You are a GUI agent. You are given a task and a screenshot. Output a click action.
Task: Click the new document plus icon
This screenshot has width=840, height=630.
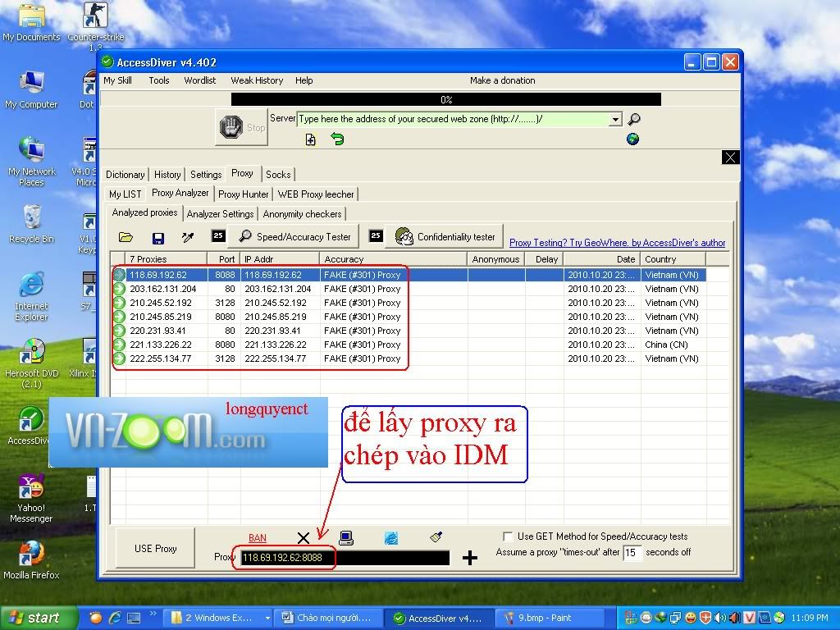(x=310, y=139)
